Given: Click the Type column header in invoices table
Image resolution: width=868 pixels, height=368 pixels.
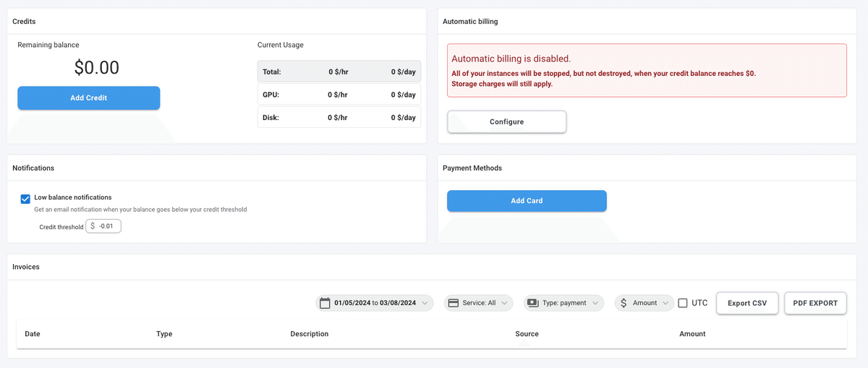Looking at the screenshot, I should click(x=164, y=334).
